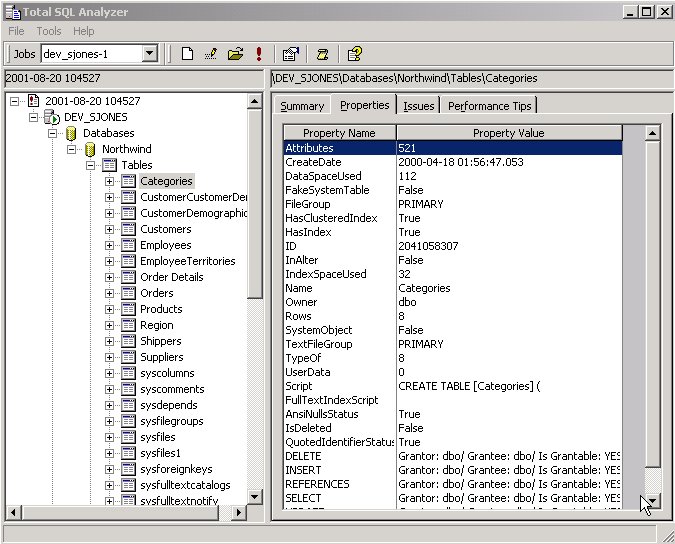Click the properties list scroll down arrow
The height and width of the screenshot is (544, 675).
click(x=651, y=502)
